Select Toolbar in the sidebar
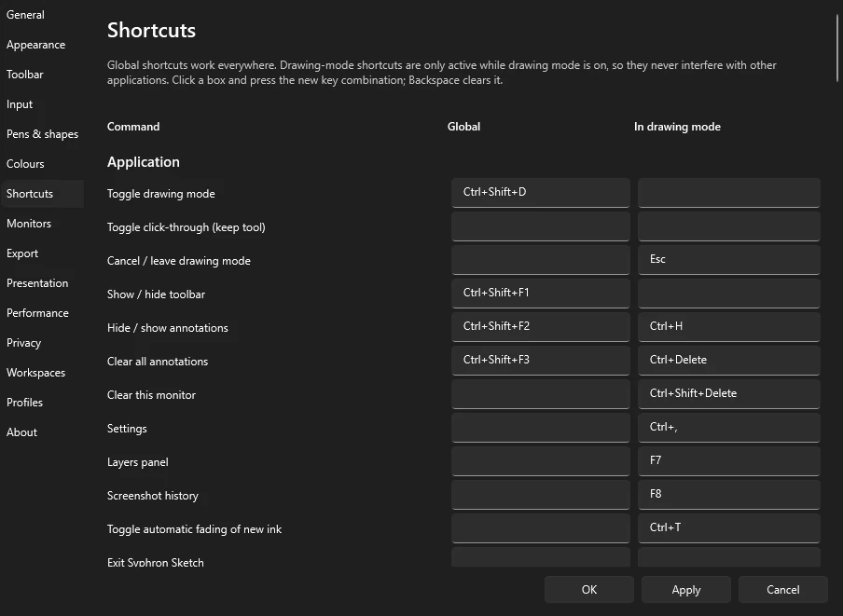Image resolution: width=843 pixels, height=616 pixels. click(42, 75)
